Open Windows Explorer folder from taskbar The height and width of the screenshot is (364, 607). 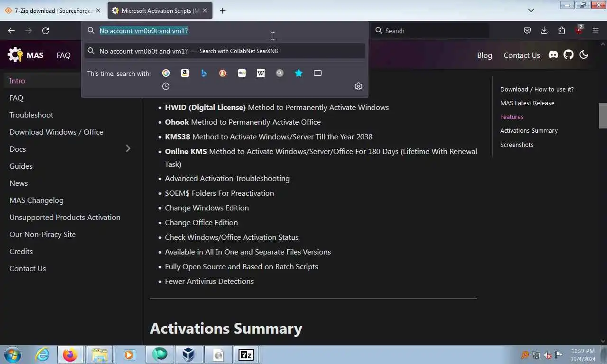pyautogui.click(x=100, y=355)
